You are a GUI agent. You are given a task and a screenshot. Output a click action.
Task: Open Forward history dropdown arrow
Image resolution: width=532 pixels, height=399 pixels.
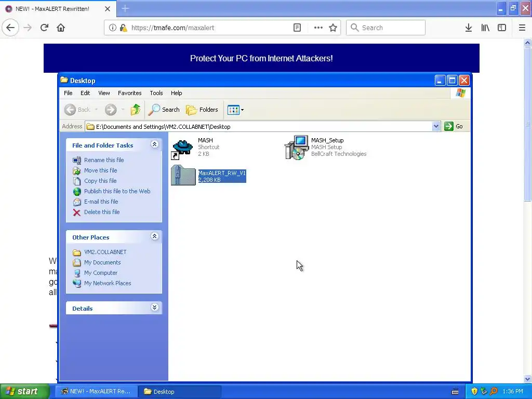[x=123, y=110]
